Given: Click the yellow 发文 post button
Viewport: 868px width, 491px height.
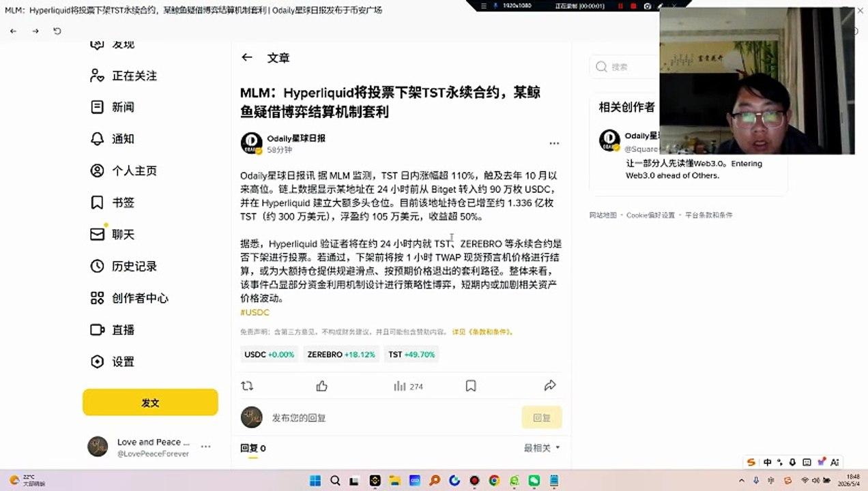Looking at the screenshot, I should (150, 402).
